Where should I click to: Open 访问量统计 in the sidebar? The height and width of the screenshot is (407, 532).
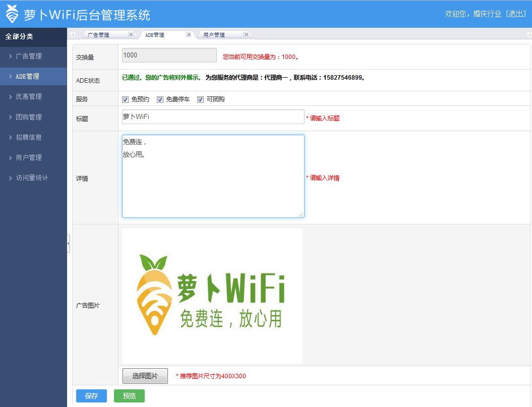tap(32, 178)
